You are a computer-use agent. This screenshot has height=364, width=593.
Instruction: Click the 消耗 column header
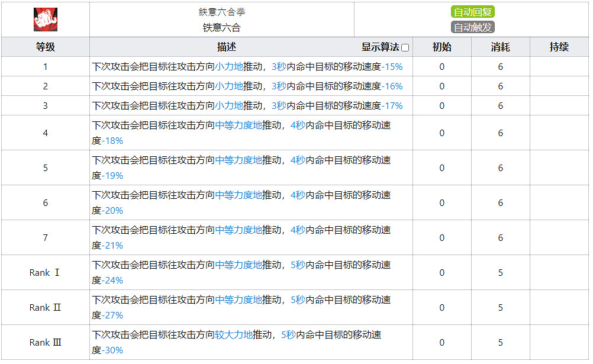click(x=500, y=47)
